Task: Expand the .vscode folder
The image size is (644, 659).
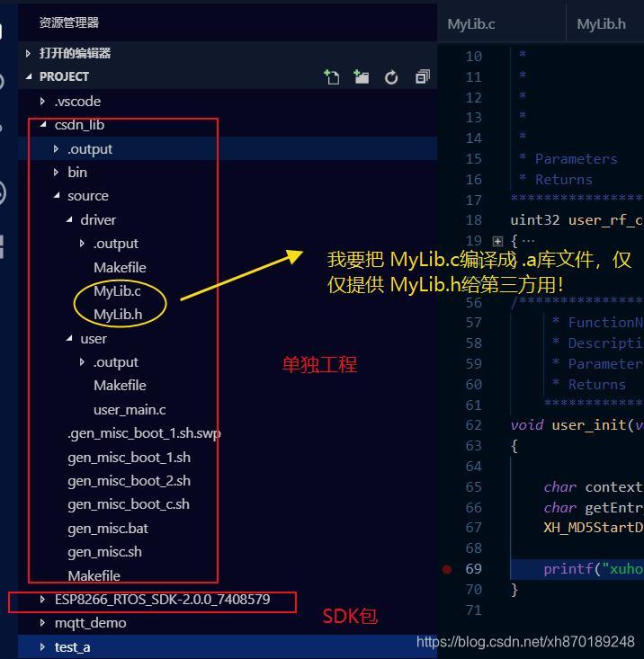Action: (x=42, y=102)
